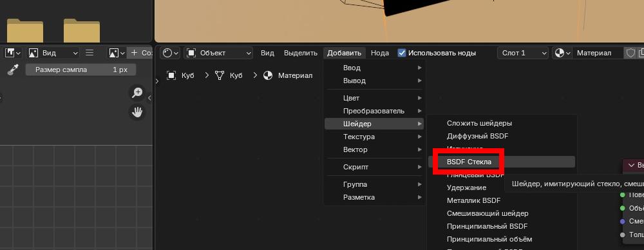Click the green Объём input socket
Image resolution: width=644 pixels, height=250 pixels.
[623, 208]
